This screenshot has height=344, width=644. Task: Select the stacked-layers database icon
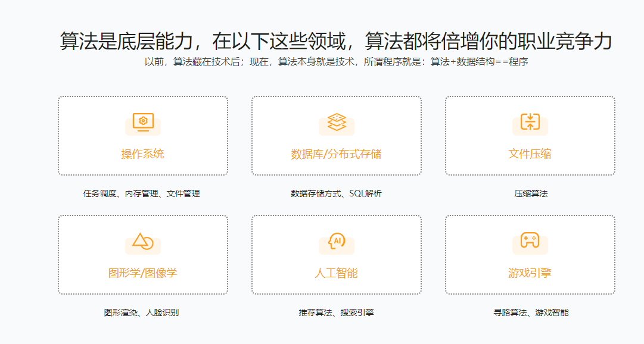pos(337,121)
